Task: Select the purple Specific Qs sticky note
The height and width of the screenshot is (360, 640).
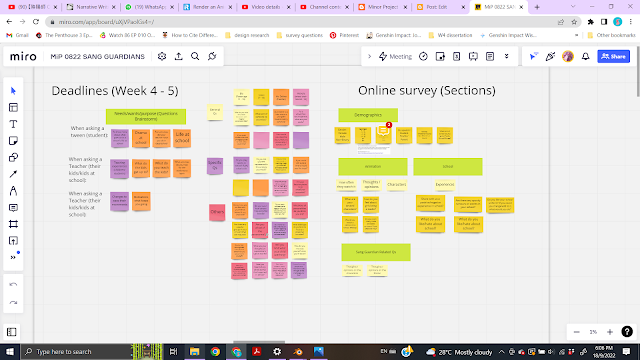Action: pos(215,166)
